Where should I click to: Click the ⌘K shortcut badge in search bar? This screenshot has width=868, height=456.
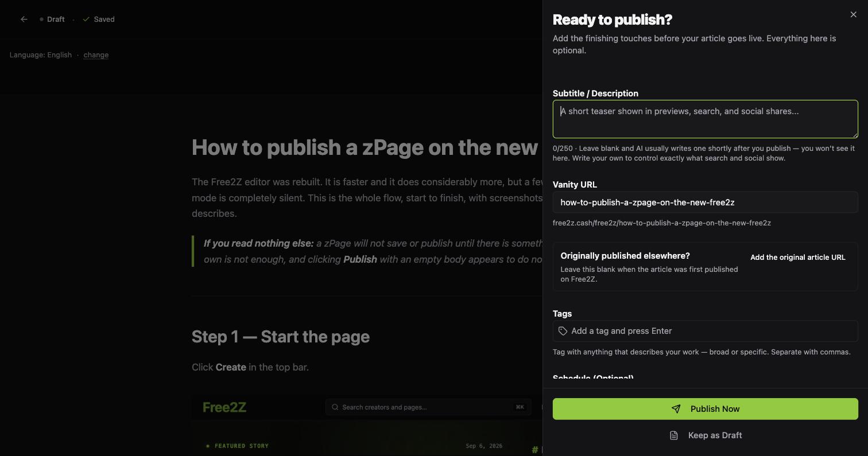coord(520,407)
